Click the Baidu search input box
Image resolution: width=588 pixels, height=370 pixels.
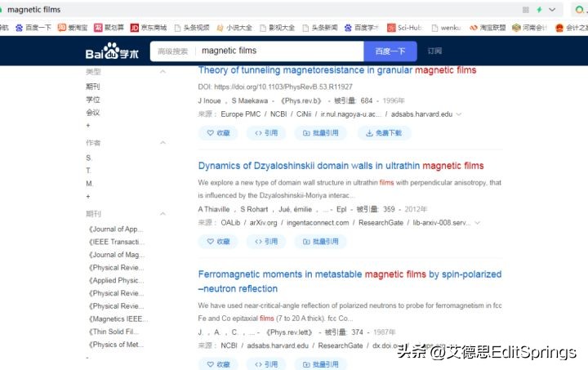coord(279,51)
